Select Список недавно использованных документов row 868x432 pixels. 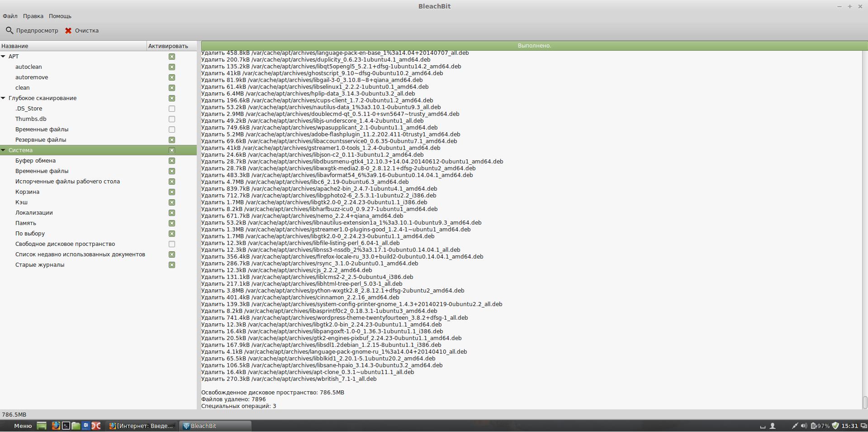98,254
